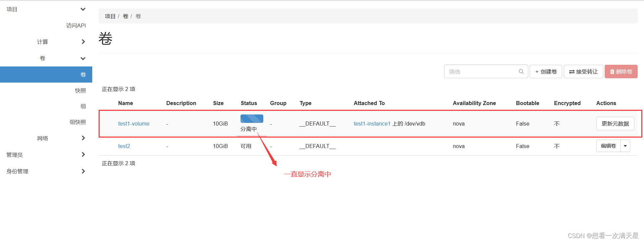
Task: Expand the 管理员 sidebar section chevron
Action: click(83, 154)
